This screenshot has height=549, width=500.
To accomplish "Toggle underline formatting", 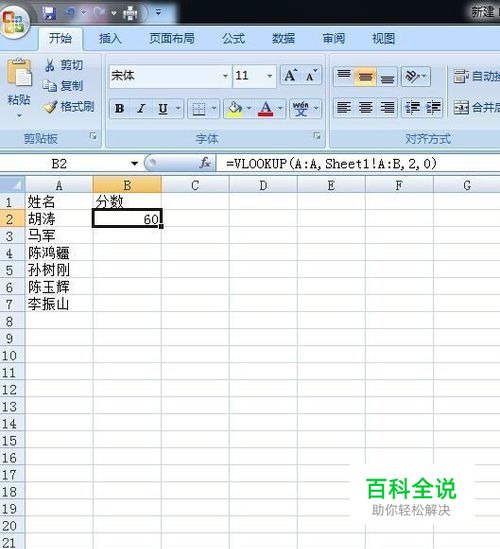I will coord(163,109).
